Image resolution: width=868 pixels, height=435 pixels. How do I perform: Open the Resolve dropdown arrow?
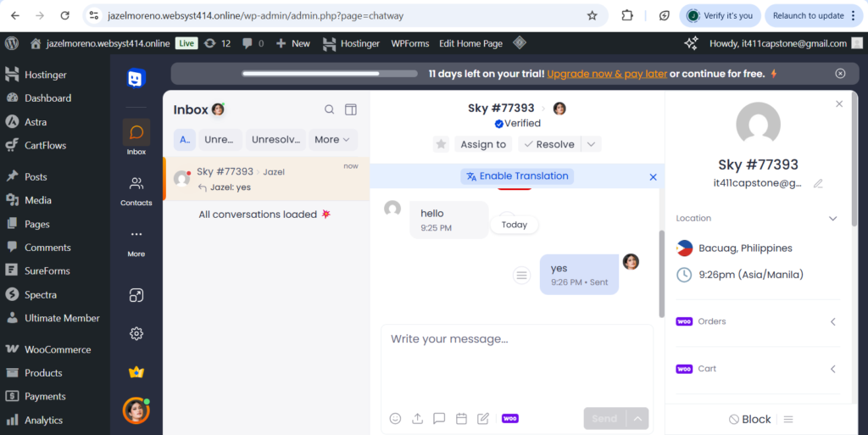click(x=593, y=144)
